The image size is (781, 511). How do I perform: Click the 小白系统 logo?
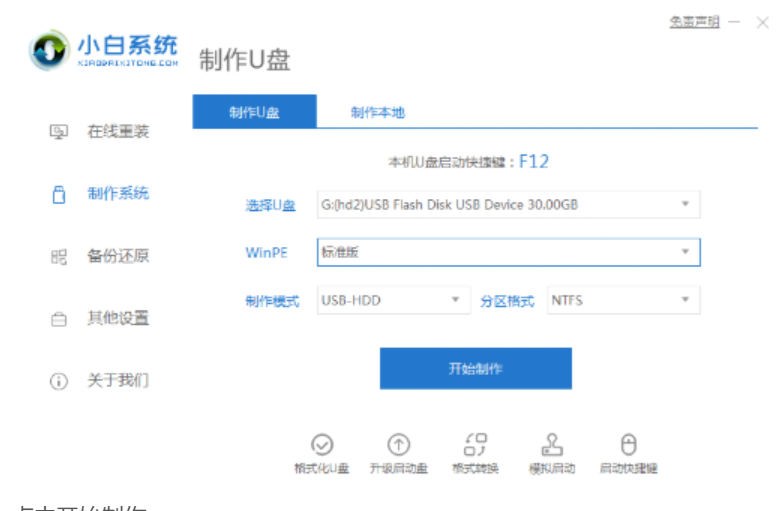[103, 50]
